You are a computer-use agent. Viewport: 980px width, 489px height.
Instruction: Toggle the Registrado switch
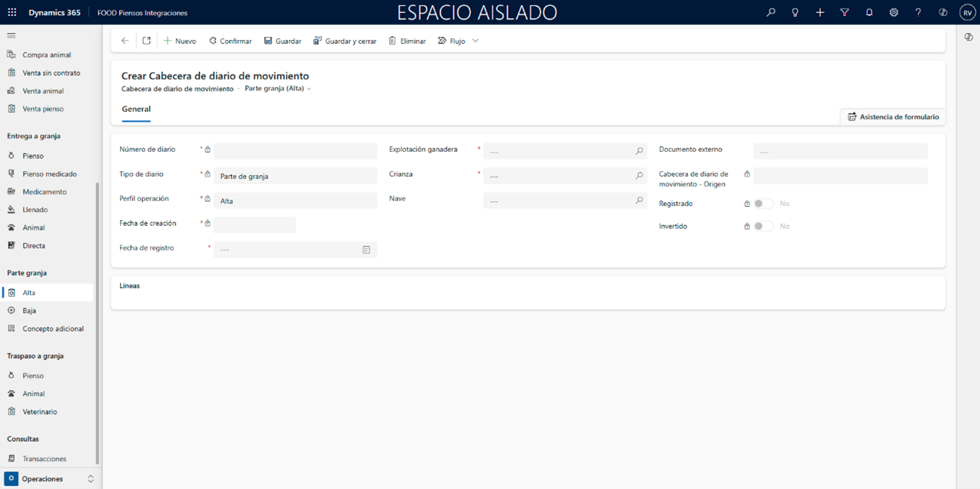(x=763, y=204)
